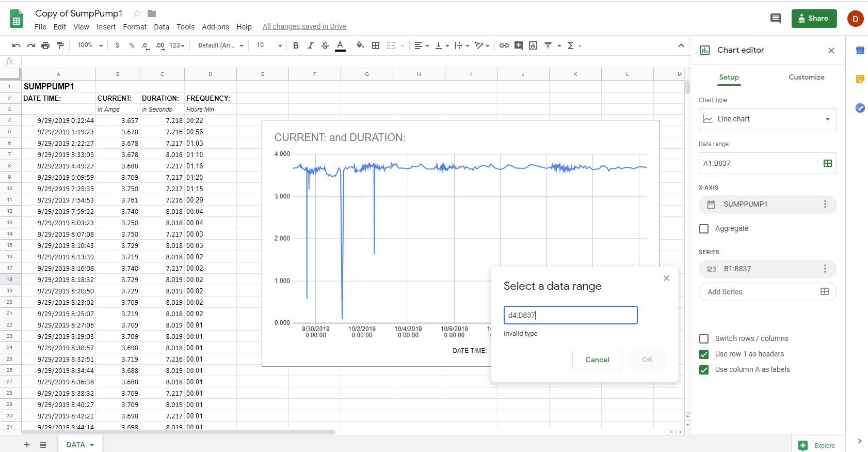Open the fill color picker

(360, 45)
